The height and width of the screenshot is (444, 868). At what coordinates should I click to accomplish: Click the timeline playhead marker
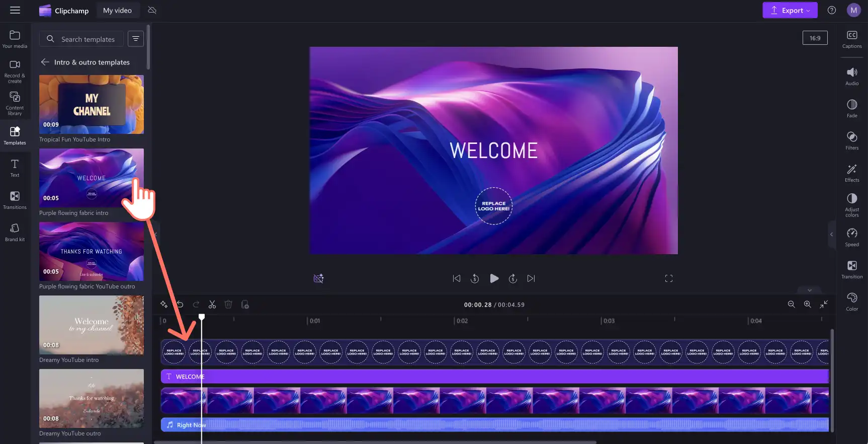pyautogui.click(x=202, y=317)
